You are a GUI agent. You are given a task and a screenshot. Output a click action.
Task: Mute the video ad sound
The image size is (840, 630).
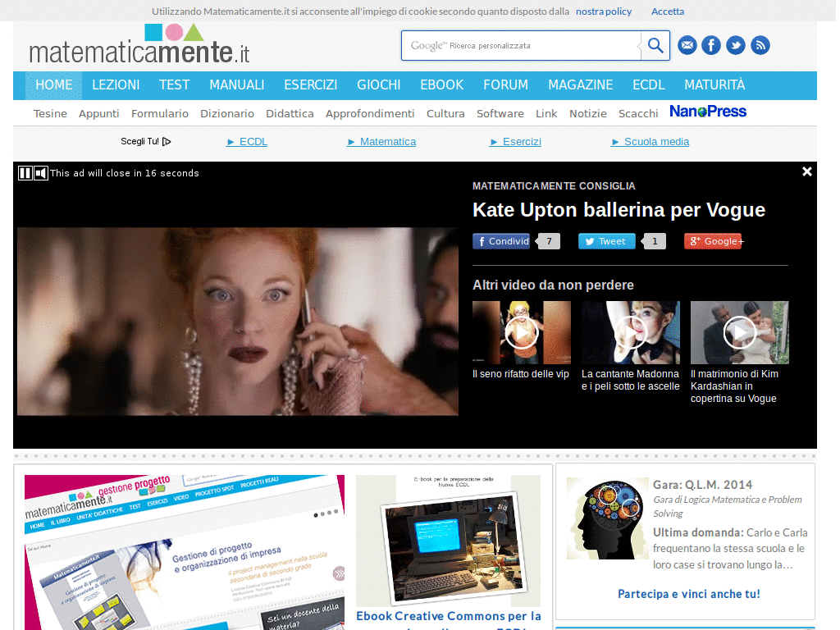tap(41, 173)
